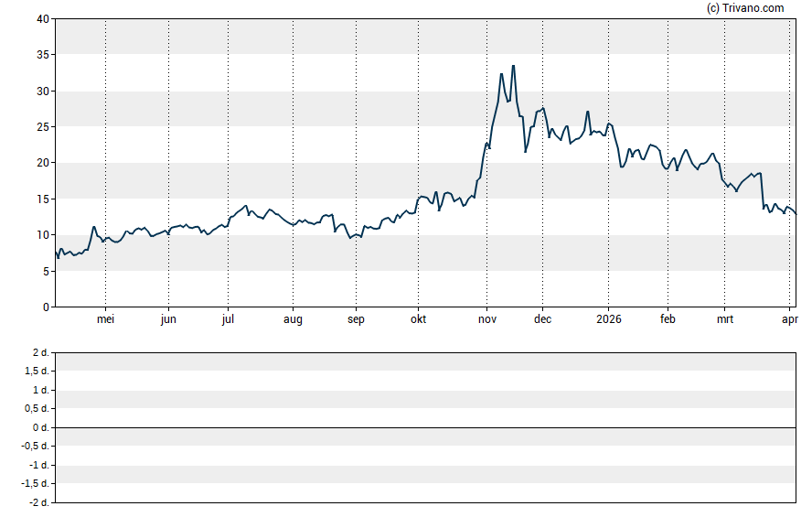Click the 'mei' month label
This screenshot has width=812, height=517.
(x=106, y=319)
